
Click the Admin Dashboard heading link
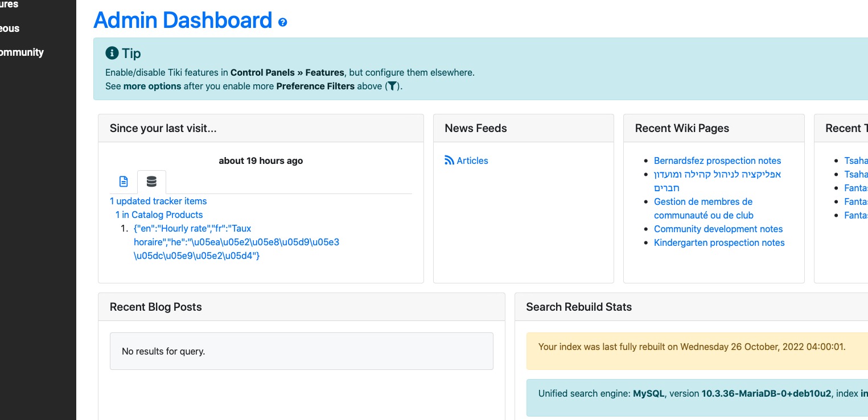[183, 20]
